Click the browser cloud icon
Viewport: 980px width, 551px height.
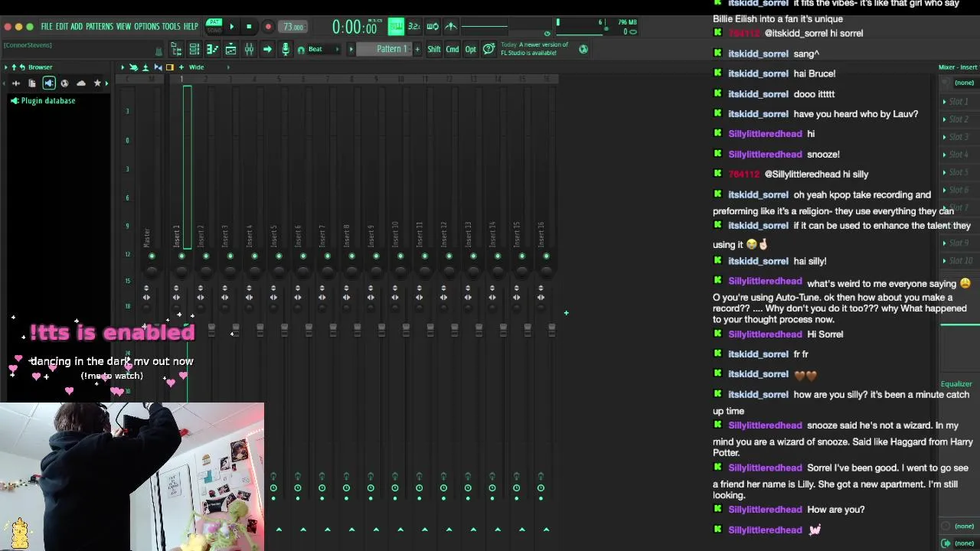81,83
